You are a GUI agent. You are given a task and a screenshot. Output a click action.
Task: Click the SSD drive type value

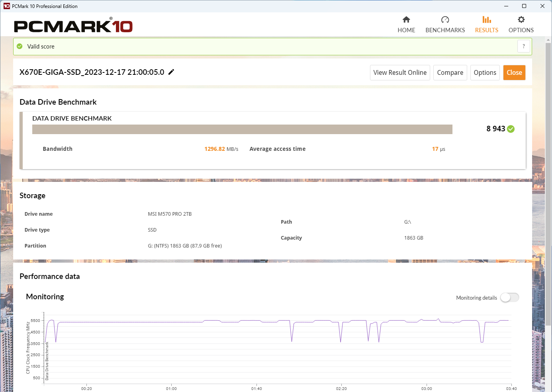[x=152, y=230]
